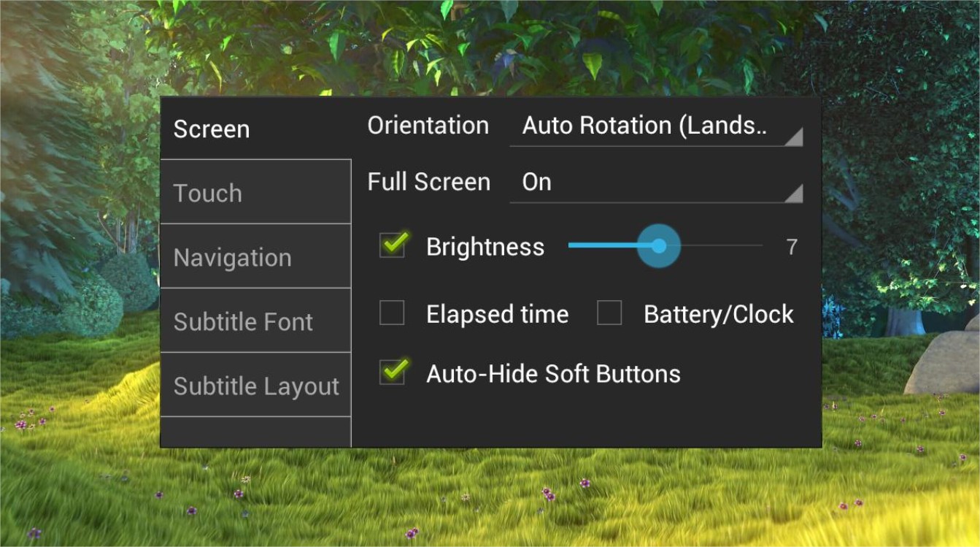Viewport: 980px width, 547px height.
Task: Switch to the Touch tab
Action: (x=255, y=193)
